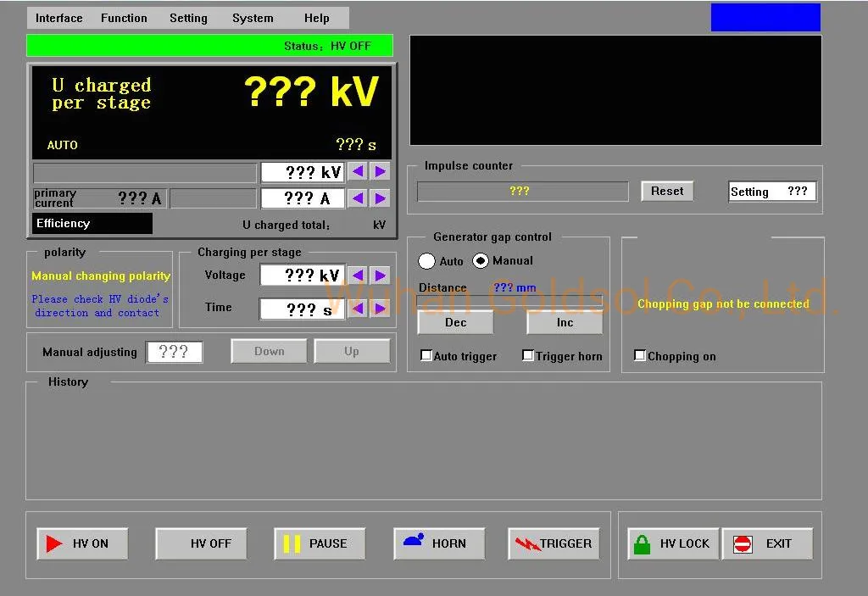
Task: Sound the HORN button
Action: pos(439,543)
